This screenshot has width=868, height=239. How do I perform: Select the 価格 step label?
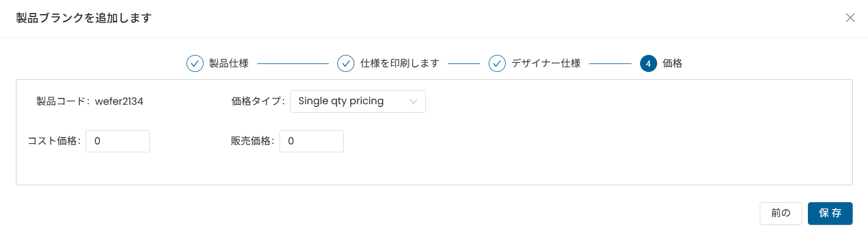click(x=672, y=63)
